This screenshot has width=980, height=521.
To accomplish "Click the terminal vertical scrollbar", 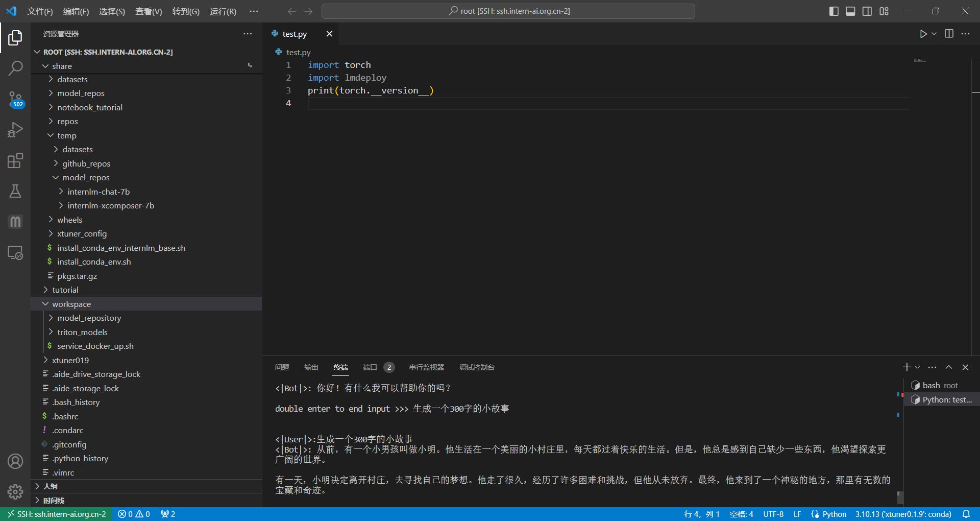I will click(x=900, y=496).
